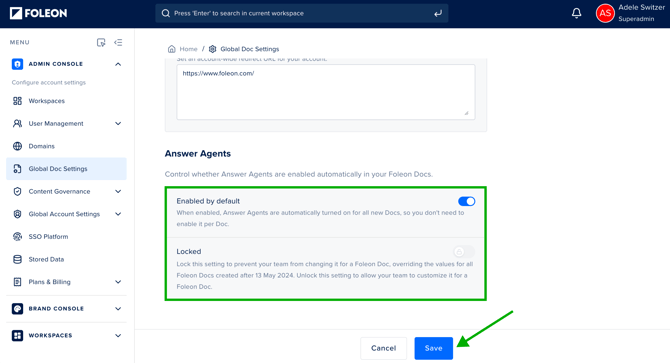Click the Content Governance shield icon
670x363 pixels.
17,191
